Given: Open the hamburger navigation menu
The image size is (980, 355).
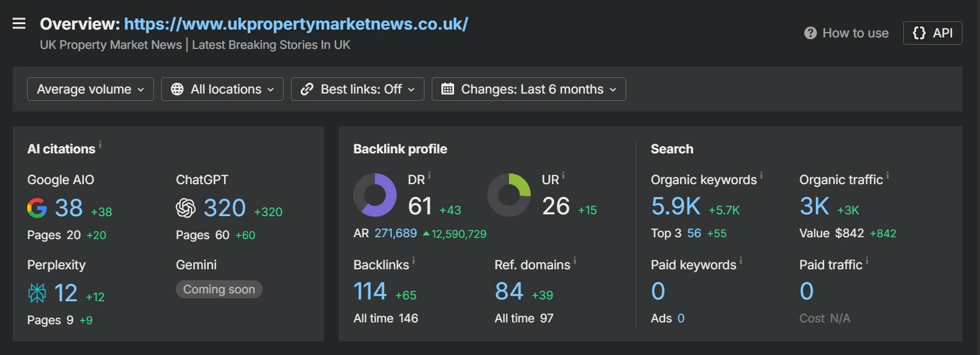Looking at the screenshot, I should pos(19,24).
